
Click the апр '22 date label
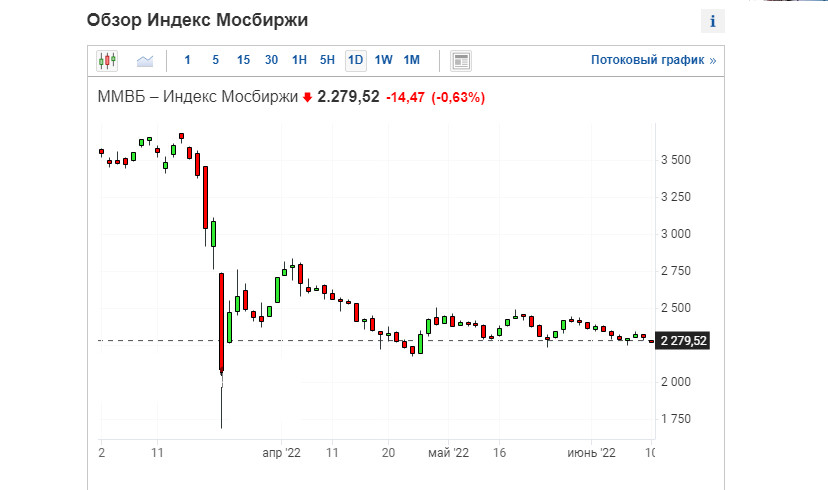click(281, 453)
